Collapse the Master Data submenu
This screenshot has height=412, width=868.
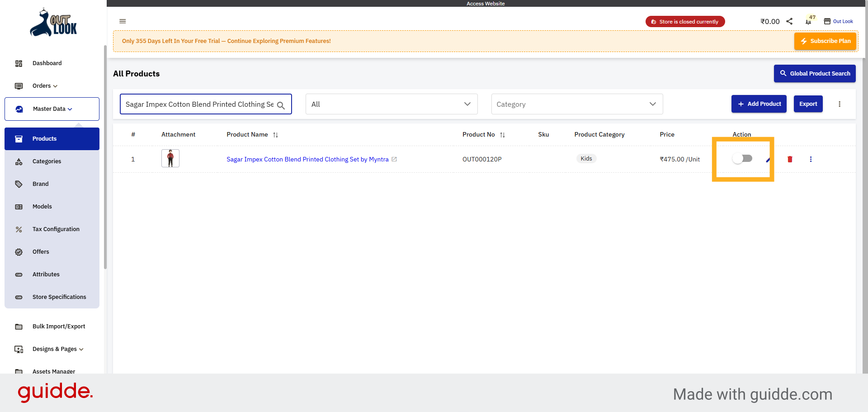point(70,109)
